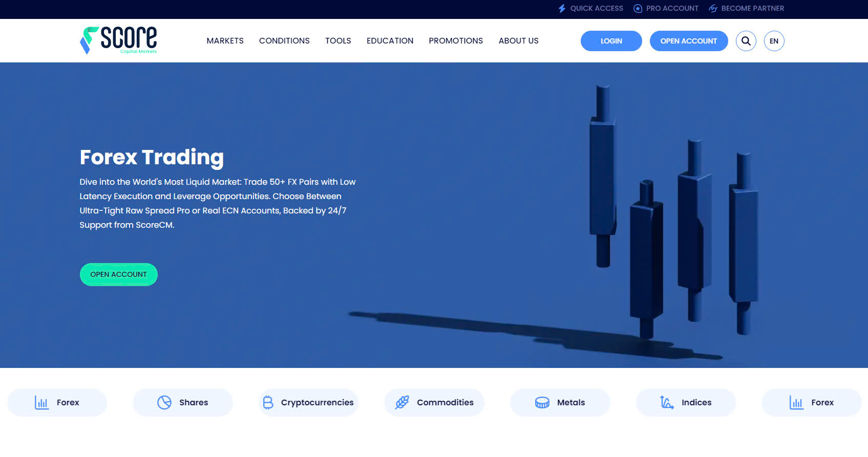Click the Shares pie chart icon

(164, 403)
